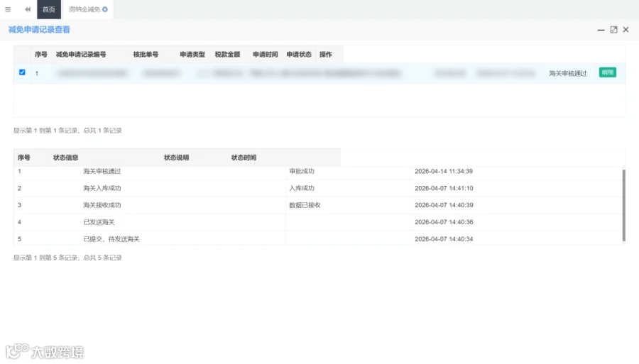The image size is (639, 364).
Task: Click the 总共 5 条记录 pagination text
Action: point(103,258)
